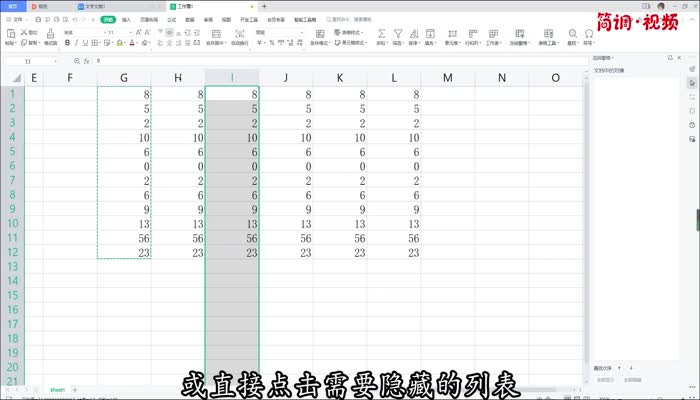
Task: Toggle italic formatting
Action: [x=76, y=44]
